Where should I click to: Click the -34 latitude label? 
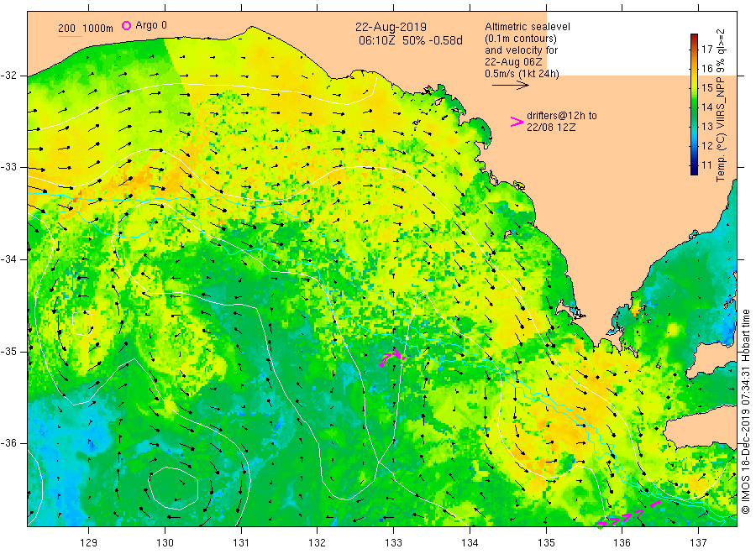coord(8,259)
